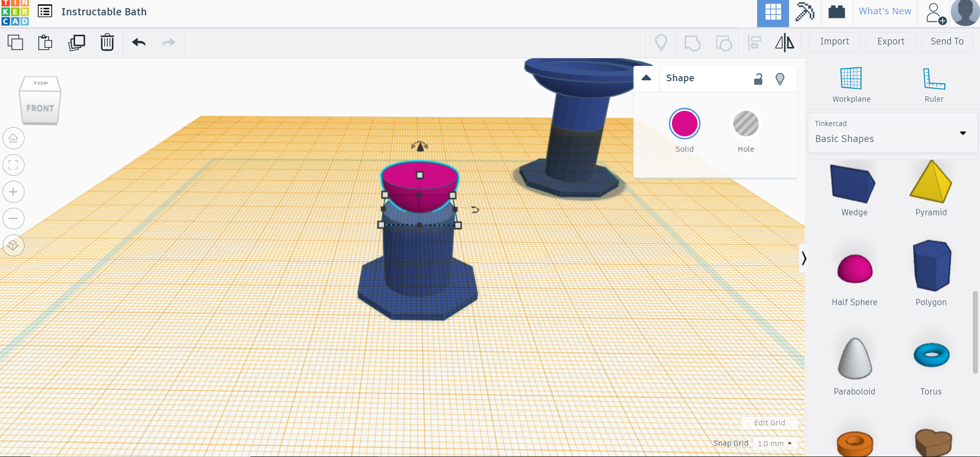Click the Tinkercad logo

pyautogui.click(x=15, y=13)
